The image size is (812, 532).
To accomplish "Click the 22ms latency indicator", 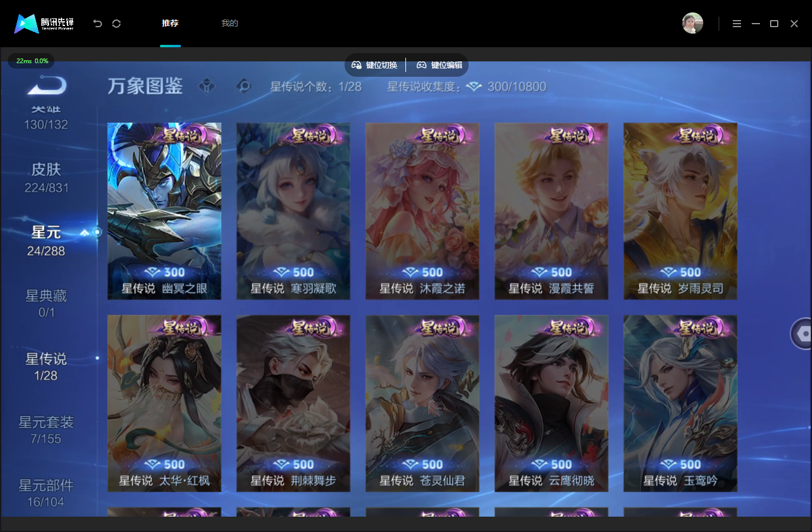I will pos(31,61).
